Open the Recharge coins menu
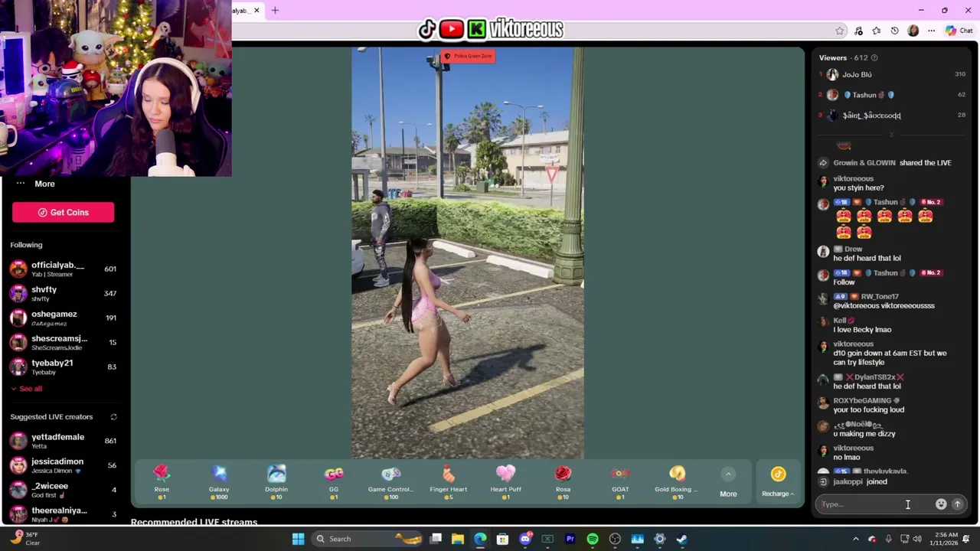Image resolution: width=980 pixels, height=551 pixels. (778, 483)
